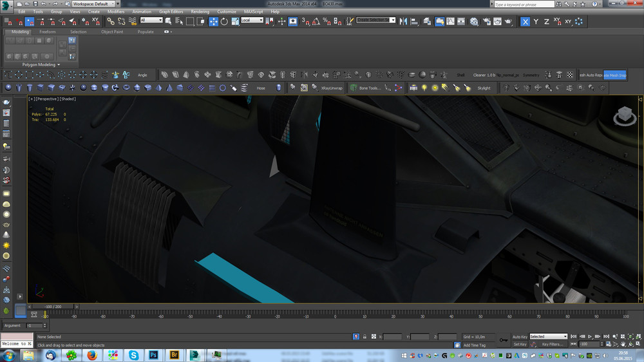Expand the Polygon Modeling panel
Image resolution: width=644 pixels, height=362 pixels.
(40, 64)
